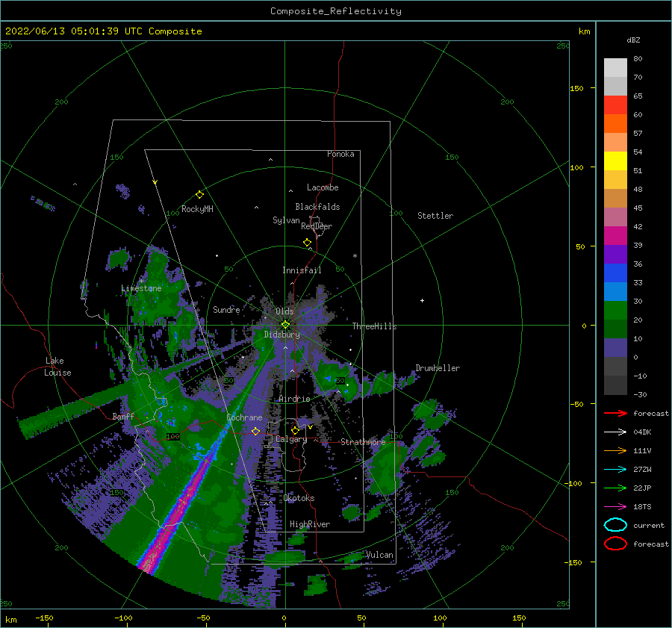
Task: Select the light gray 80 dBZ swatch
Action: [x=615, y=67]
